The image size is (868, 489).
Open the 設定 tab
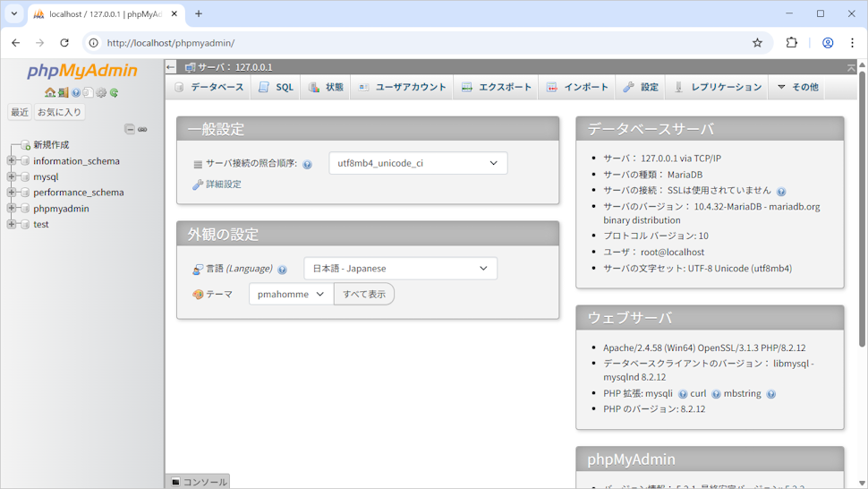[641, 87]
